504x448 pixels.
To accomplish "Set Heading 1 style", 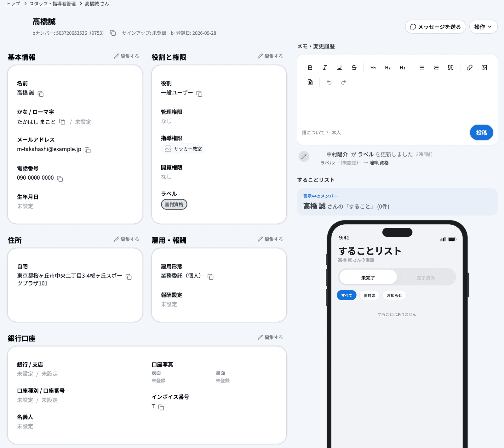I will coord(373,68).
